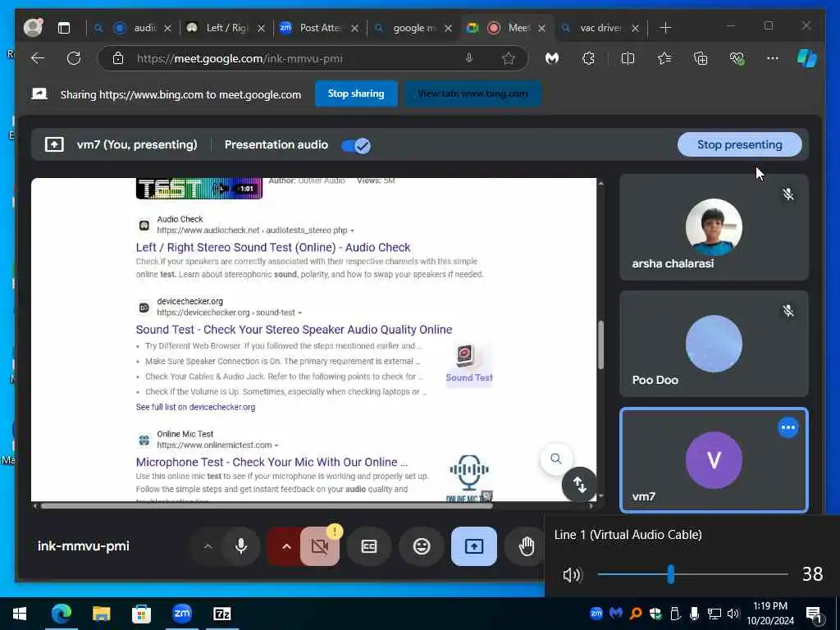This screenshot has height=630, width=840.
Task: Open the Edge profile avatar
Action: click(33, 27)
